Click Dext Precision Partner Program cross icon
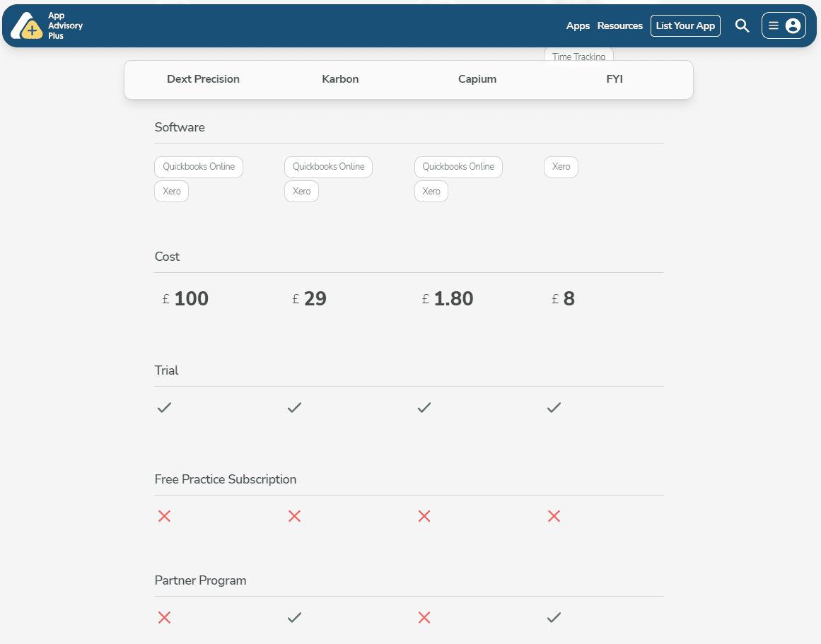The width and height of the screenshot is (821, 644). (x=164, y=618)
